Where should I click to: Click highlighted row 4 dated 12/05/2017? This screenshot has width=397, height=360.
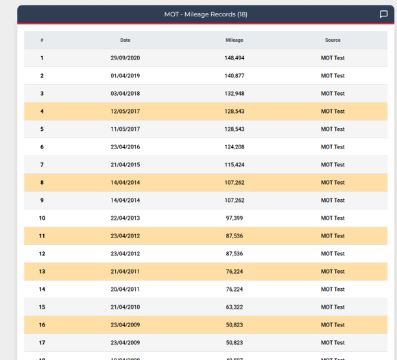206,111
